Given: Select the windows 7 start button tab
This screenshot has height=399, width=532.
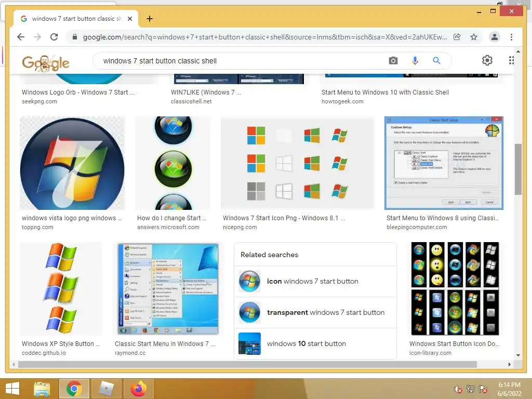Looking at the screenshot, I should click(x=76, y=19).
